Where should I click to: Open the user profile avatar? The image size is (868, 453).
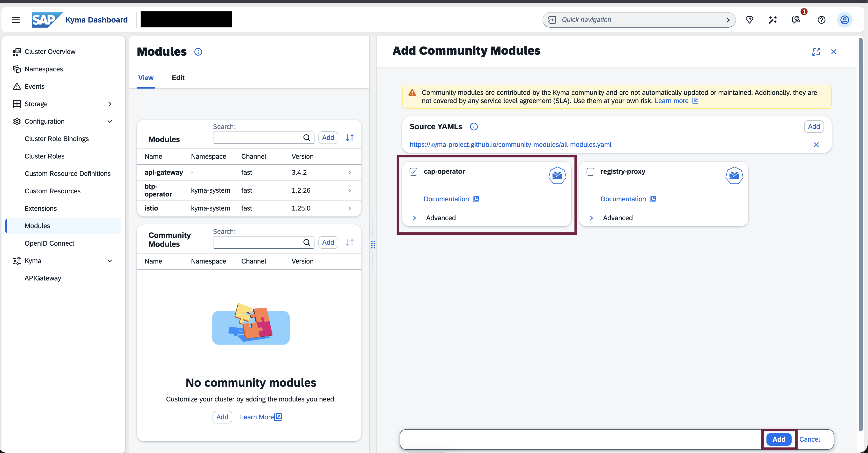[x=845, y=20]
